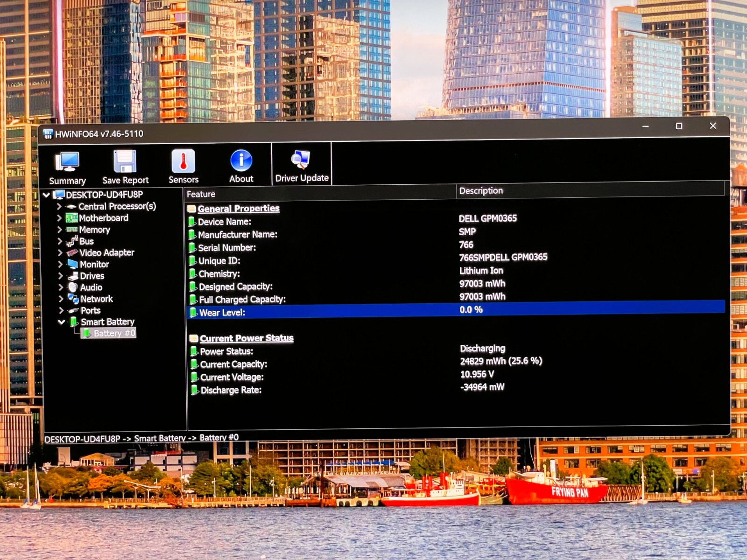Viewport: 747px width, 560px height.
Task: Click the -34964 mW discharge rate value
Action: coord(482,387)
